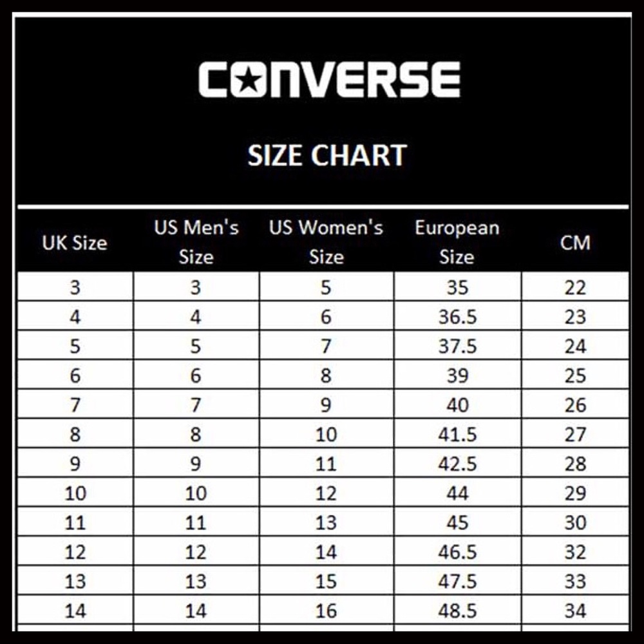Click European size 41.5 cell

pyautogui.click(x=457, y=435)
